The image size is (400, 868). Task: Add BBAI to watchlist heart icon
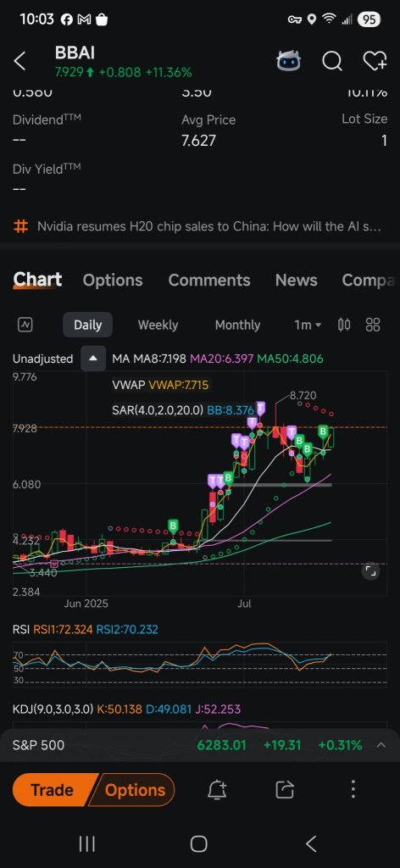375,61
